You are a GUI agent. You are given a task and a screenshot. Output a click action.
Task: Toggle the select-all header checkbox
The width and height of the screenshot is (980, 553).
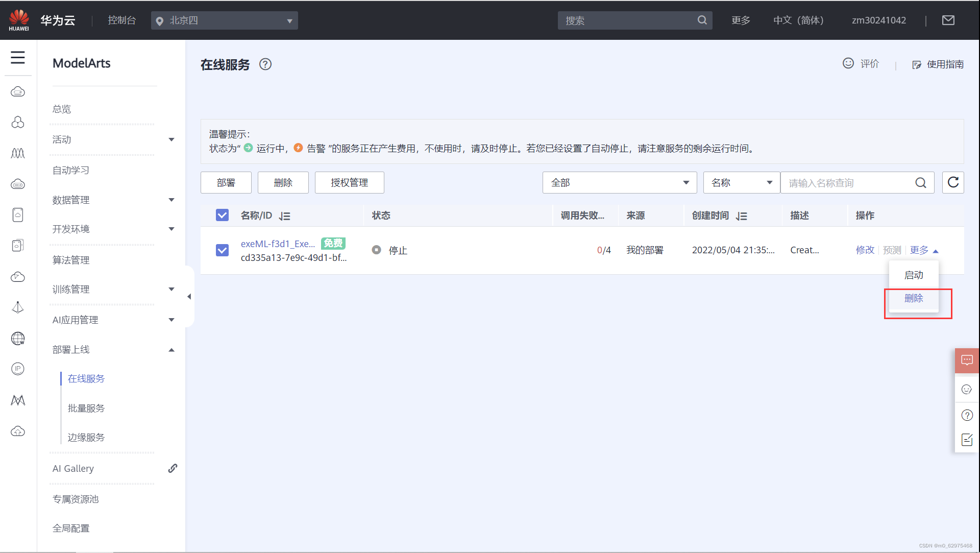coord(222,215)
